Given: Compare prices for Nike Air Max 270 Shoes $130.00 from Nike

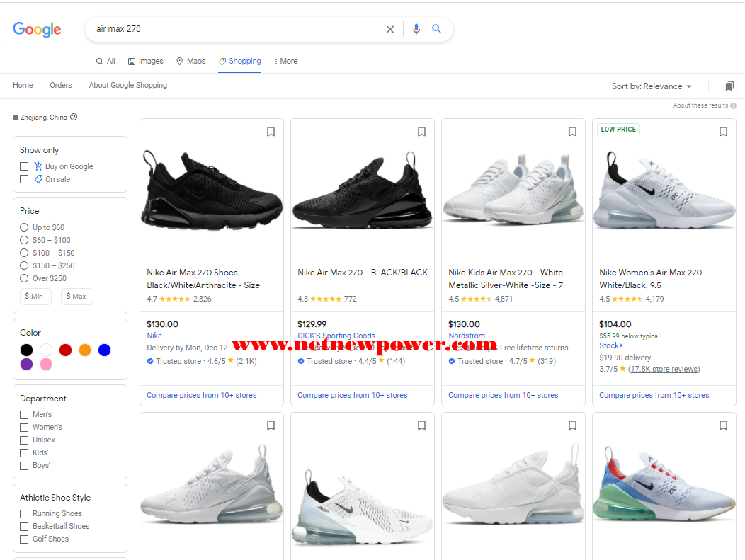Looking at the screenshot, I should [201, 395].
